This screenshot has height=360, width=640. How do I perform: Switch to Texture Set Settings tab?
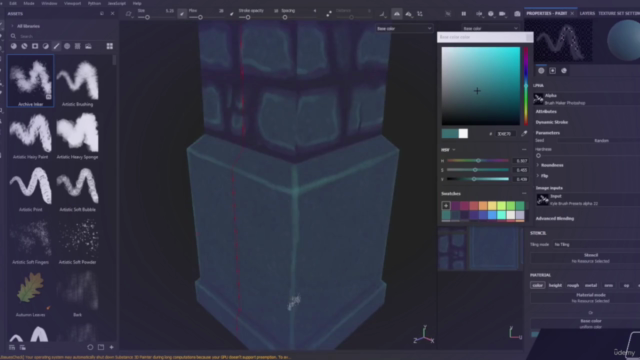click(x=619, y=13)
